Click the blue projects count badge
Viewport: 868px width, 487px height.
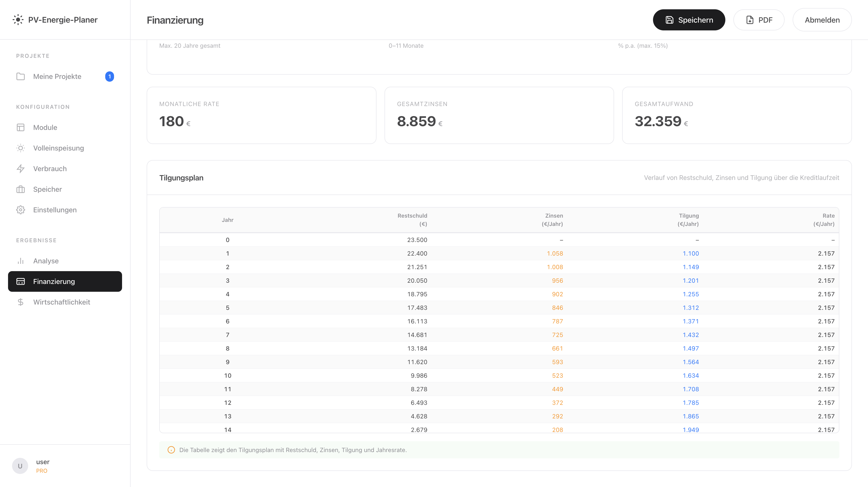coord(110,76)
